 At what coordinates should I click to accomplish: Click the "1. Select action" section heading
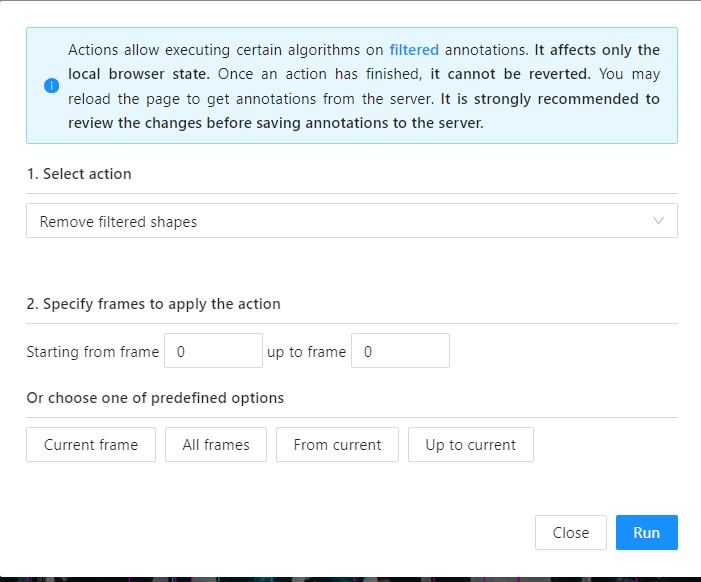point(79,174)
